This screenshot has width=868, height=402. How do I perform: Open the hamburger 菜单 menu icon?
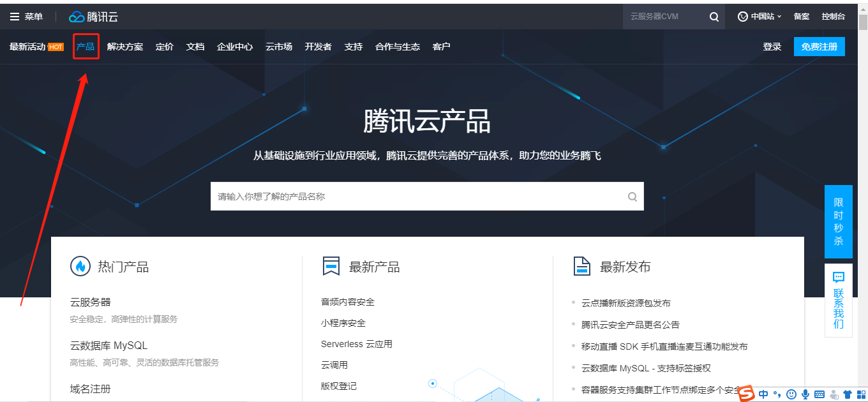click(x=15, y=17)
